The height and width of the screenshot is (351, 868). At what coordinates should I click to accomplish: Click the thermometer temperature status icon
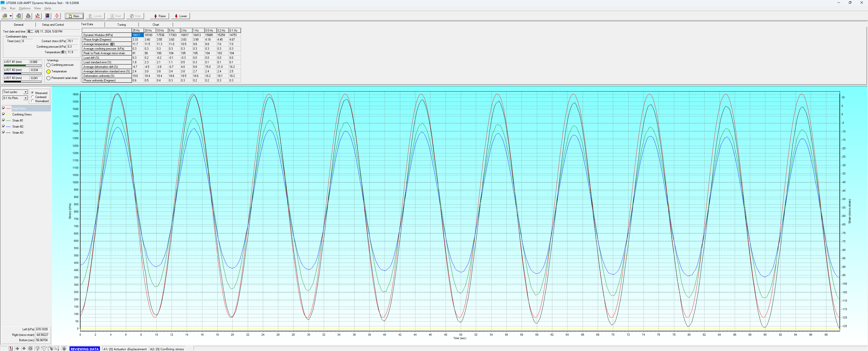point(57,349)
